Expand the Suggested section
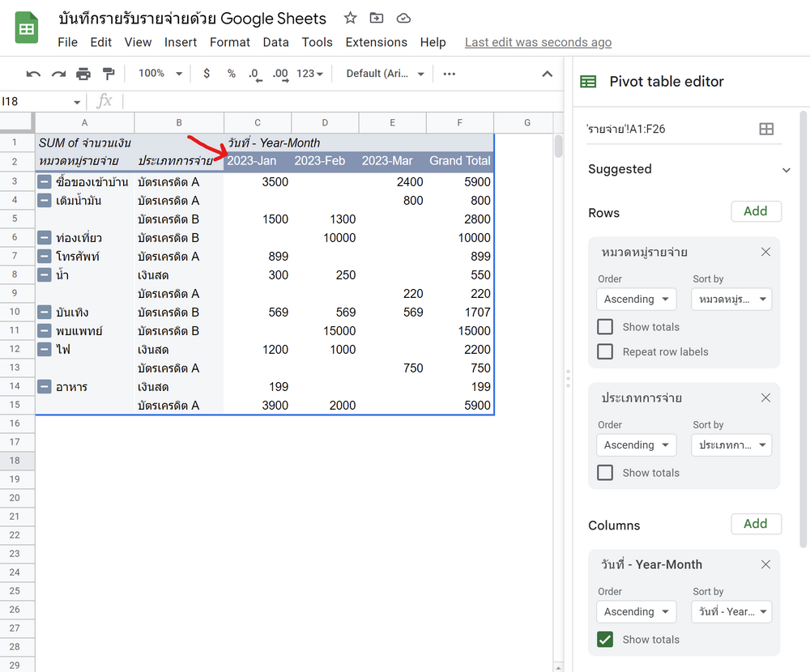The height and width of the screenshot is (672, 810). tap(787, 169)
